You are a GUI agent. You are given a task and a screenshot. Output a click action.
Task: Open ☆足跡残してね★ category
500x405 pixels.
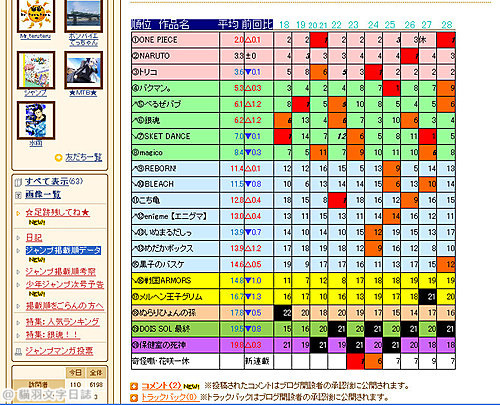(58, 212)
